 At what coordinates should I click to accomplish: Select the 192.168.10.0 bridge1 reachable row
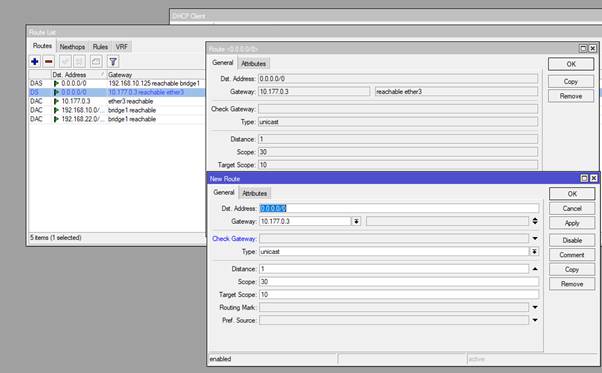(x=117, y=110)
